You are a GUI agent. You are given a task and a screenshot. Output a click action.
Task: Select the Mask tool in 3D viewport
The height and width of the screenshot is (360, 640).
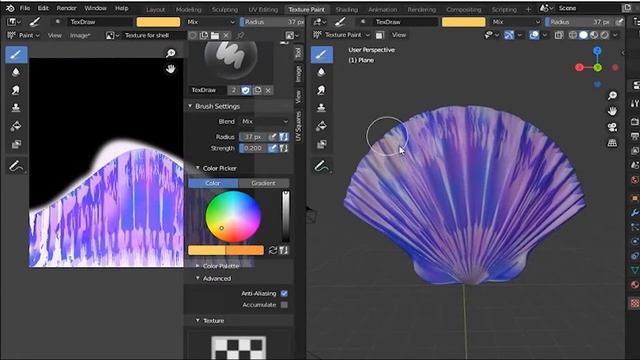pyautogui.click(x=321, y=144)
